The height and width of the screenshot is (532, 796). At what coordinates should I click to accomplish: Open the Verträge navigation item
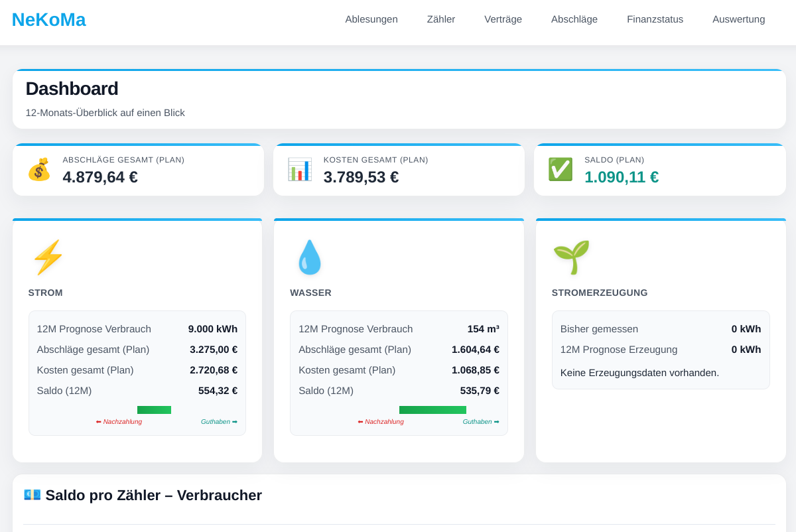503,19
